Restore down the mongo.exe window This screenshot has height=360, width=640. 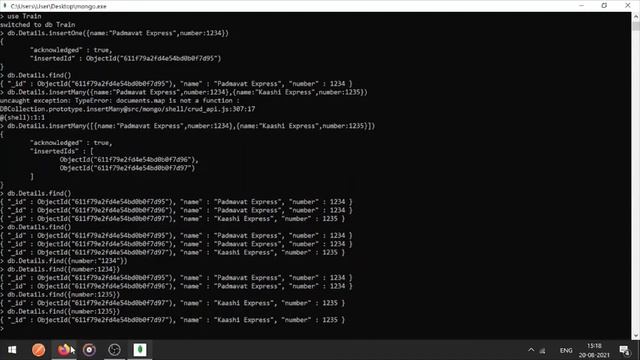tap(604, 6)
